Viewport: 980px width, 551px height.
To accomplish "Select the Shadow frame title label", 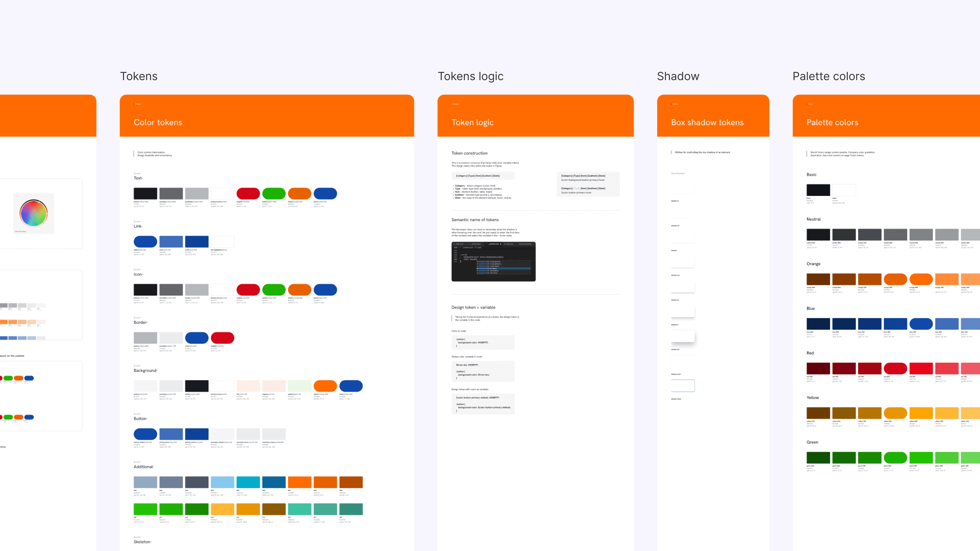I will [x=678, y=76].
